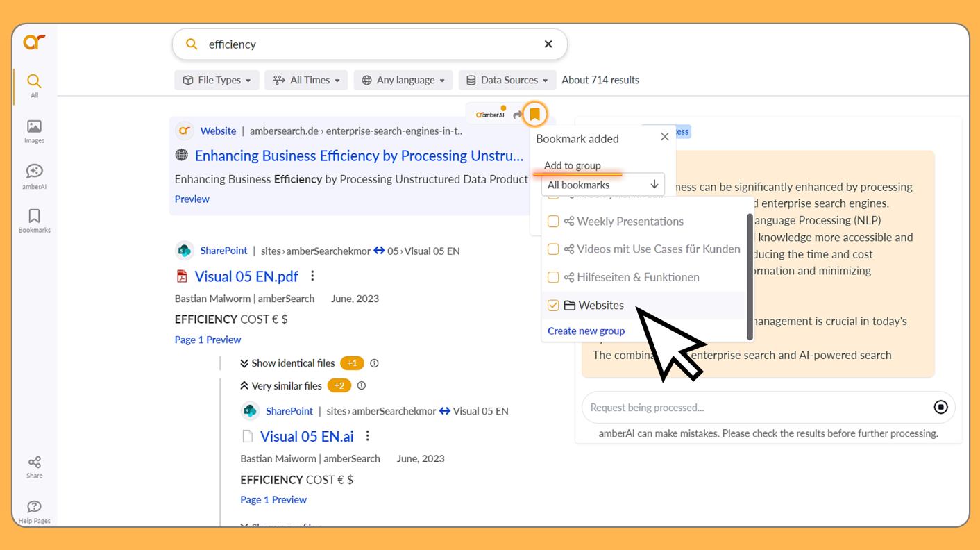Toggle the orange bookmark icon on first result
The image size is (980, 550).
click(534, 115)
